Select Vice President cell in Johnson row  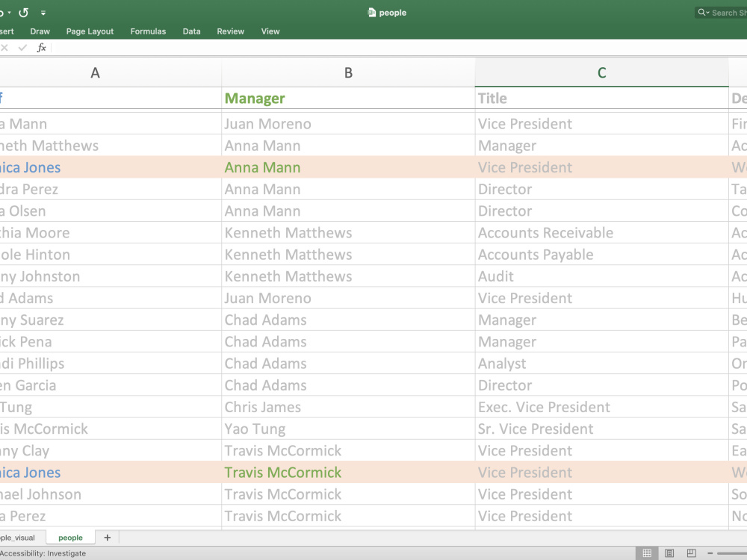coord(601,494)
